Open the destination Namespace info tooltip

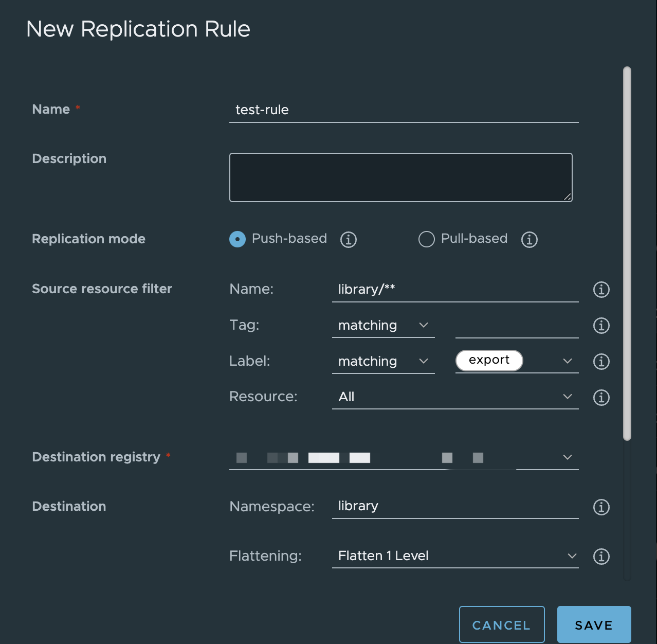pyautogui.click(x=600, y=507)
